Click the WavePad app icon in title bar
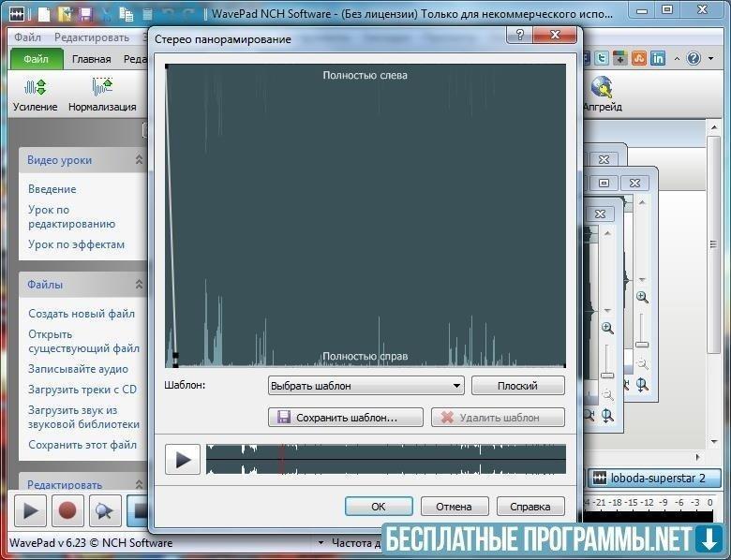This screenshot has width=731, height=560. coord(17,14)
